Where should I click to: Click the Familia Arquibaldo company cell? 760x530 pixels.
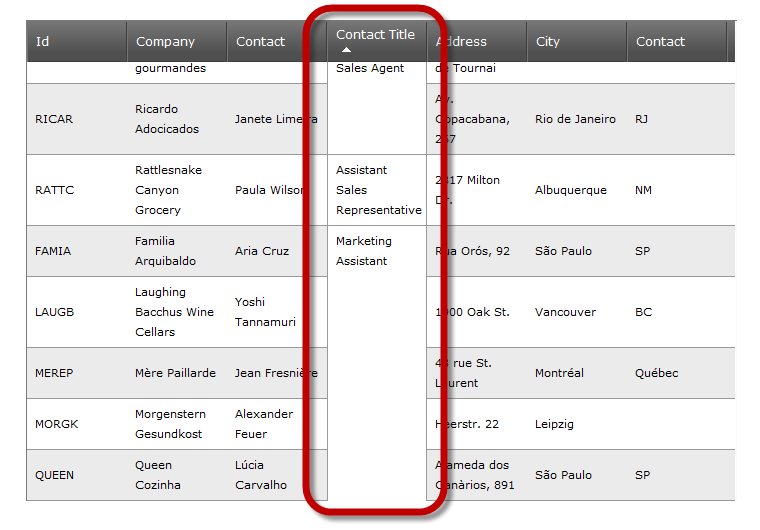(166, 251)
